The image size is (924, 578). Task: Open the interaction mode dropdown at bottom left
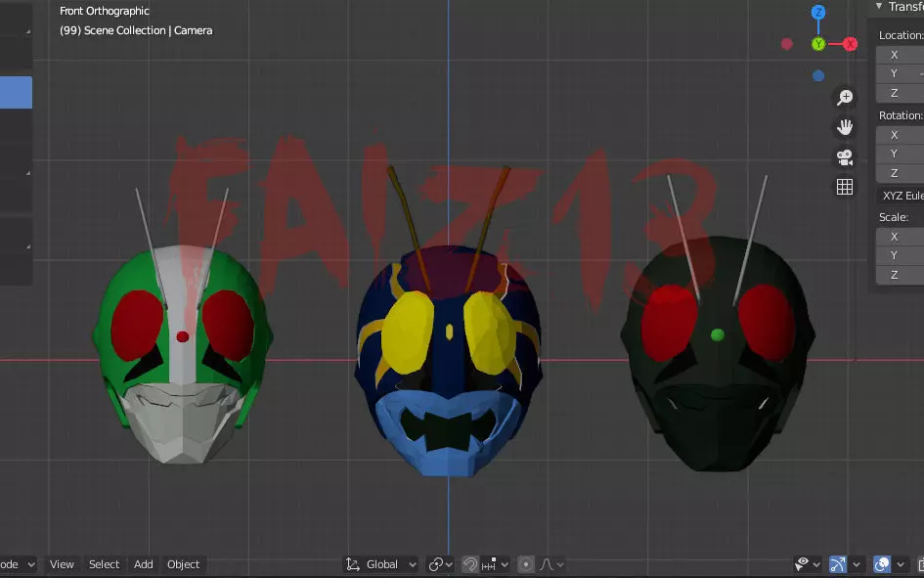[19, 564]
